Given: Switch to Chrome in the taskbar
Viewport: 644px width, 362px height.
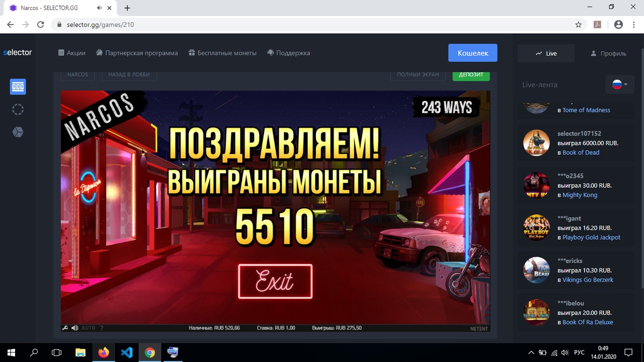Looking at the screenshot, I should click(150, 352).
